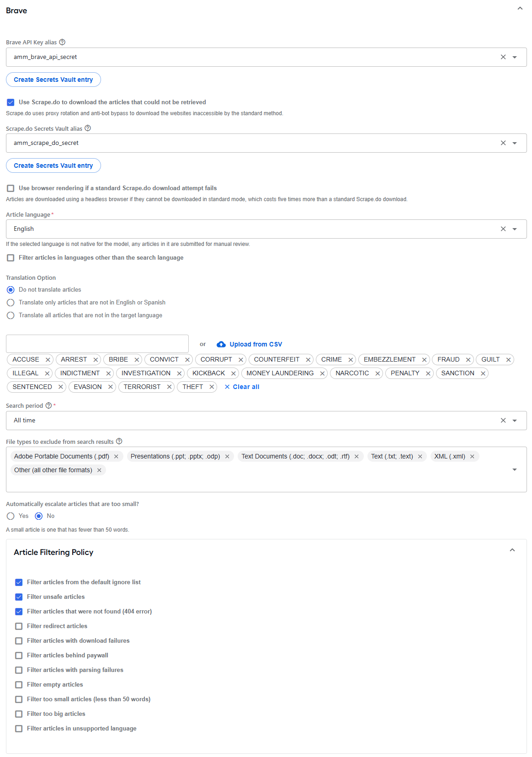Screen dimensions: 532x757
Task: Uncheck Filter unsafe articles
Action: (x=19, y=597)
